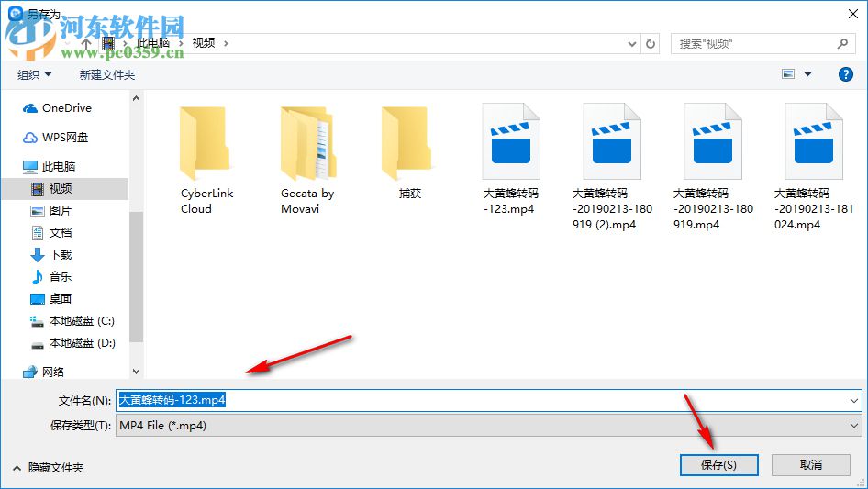This screenshot has width=868, height=489.
Task: Go to 音乐 in the sidebar
Action: 51,276
